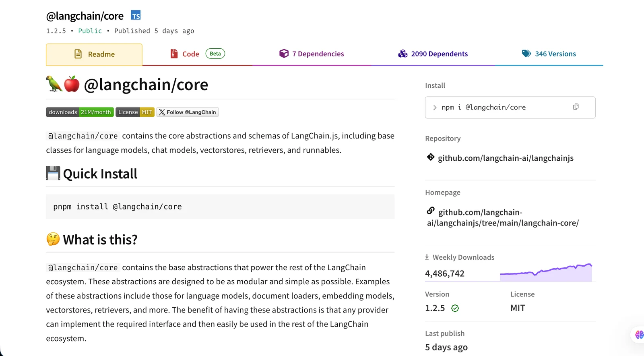
Task: Click the Dependencies cube icon
Action: click(284, 54)
